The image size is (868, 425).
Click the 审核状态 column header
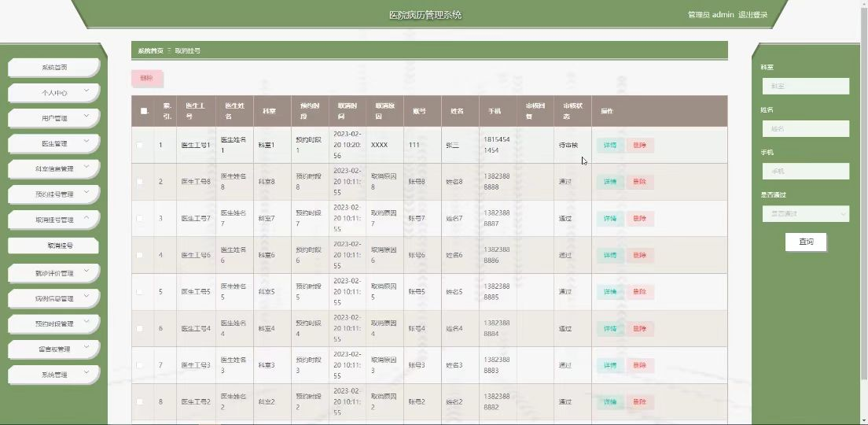572,111
